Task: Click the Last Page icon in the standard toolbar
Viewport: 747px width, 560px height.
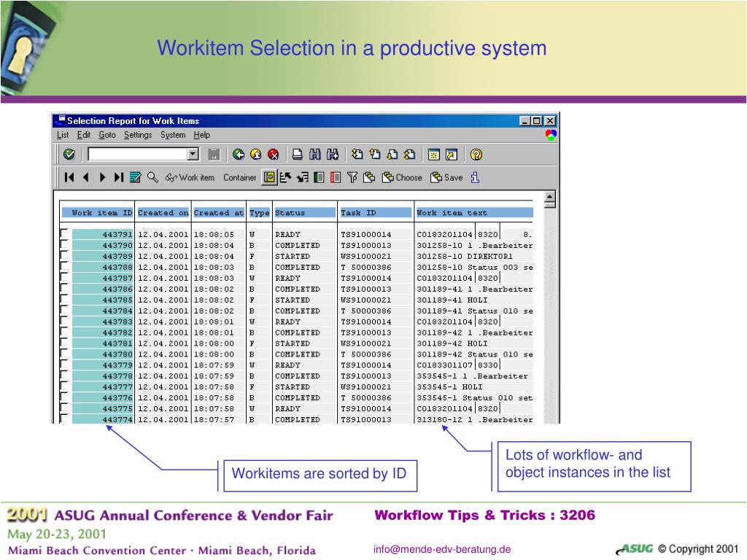Action: tap(409, 155)
